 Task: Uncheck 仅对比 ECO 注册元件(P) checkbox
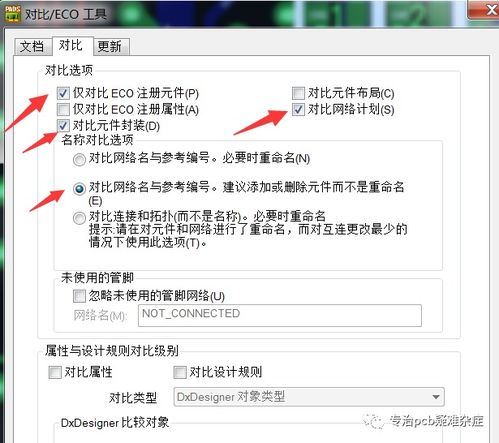63,93
